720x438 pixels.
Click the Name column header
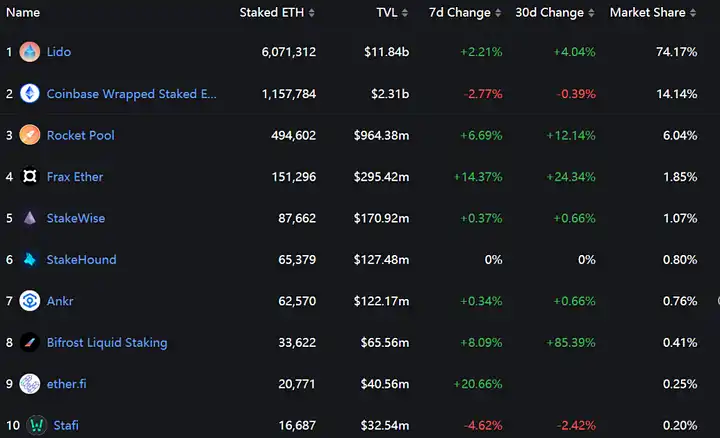[x=23, y=12]
